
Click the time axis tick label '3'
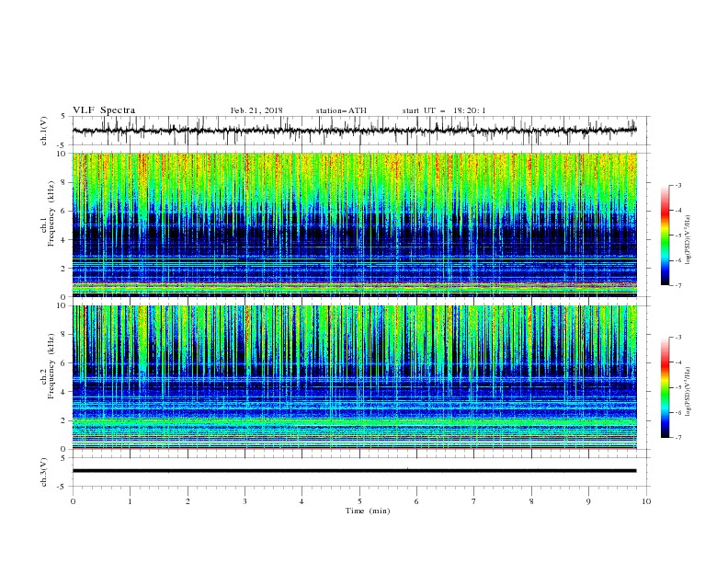click(245, 501)
